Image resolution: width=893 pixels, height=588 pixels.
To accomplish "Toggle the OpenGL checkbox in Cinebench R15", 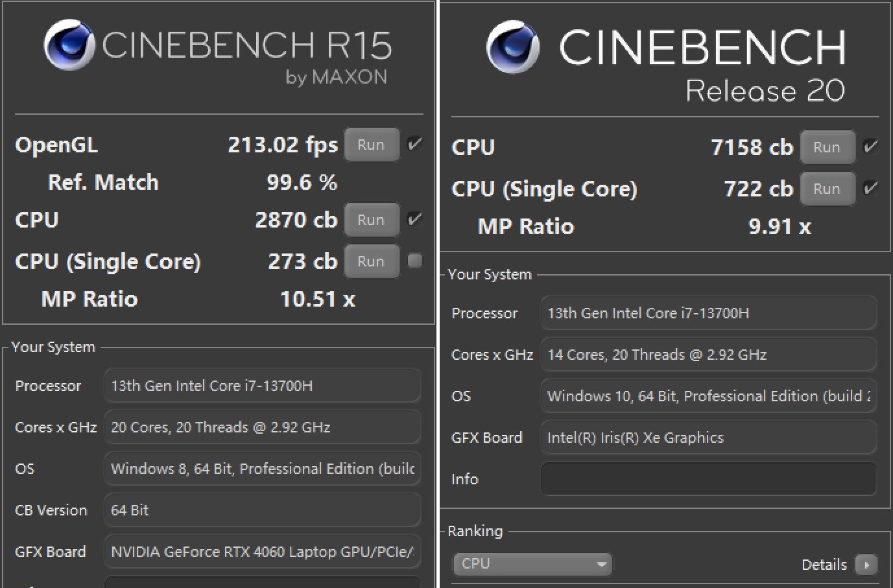I will tap(414, 144).
